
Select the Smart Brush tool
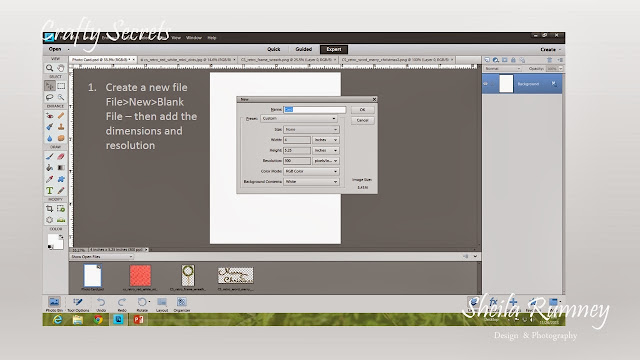pyautogui.click(x=49, y=127)
